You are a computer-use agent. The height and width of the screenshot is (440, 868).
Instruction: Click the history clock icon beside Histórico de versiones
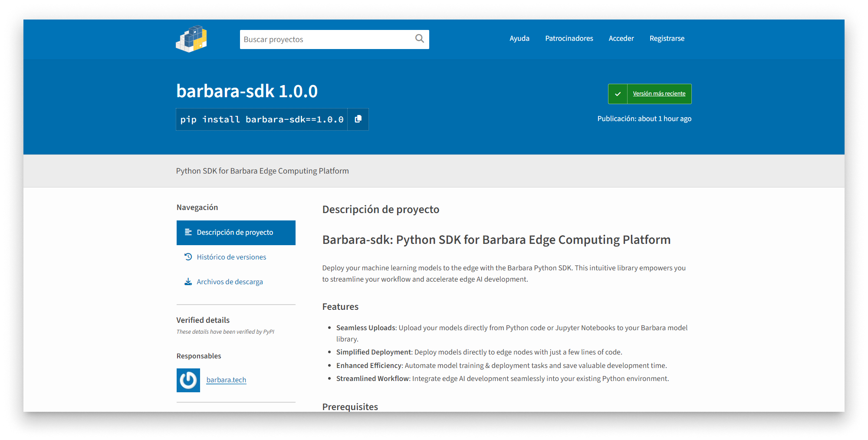pos(188,256)
